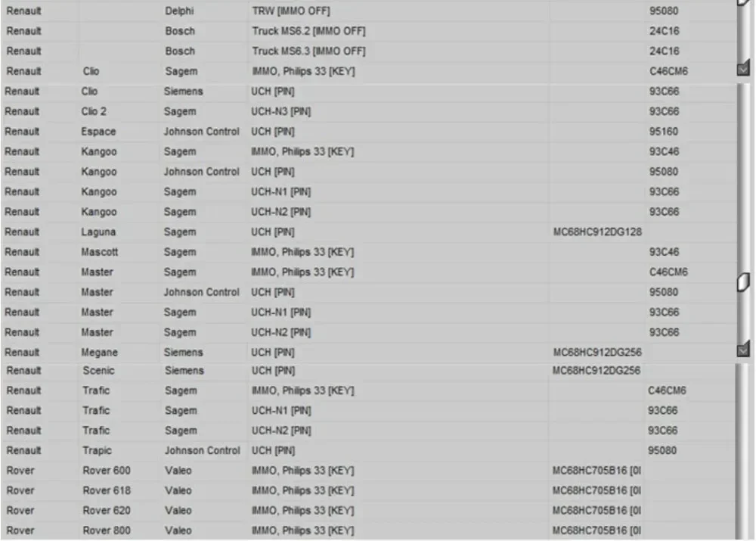This screenshot has width=756, height=541.
Task: Select the Scenic Siemens UCH row
Action: coord(368,371)
